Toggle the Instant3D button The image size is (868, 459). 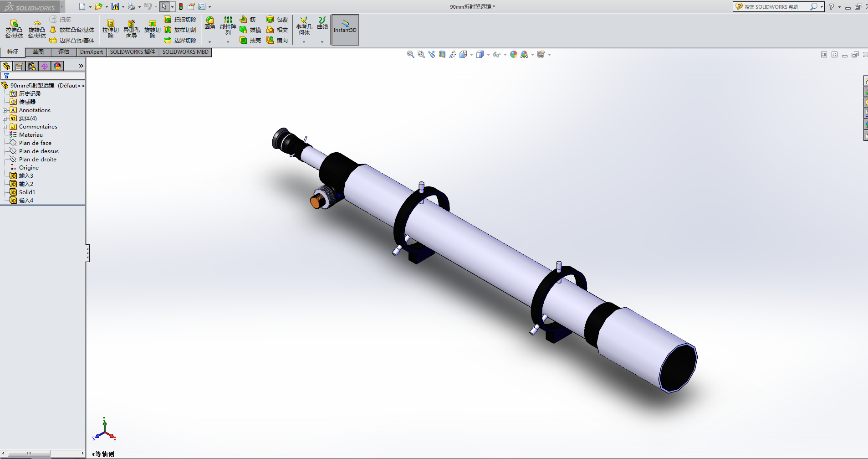click(x=345, y=30)
